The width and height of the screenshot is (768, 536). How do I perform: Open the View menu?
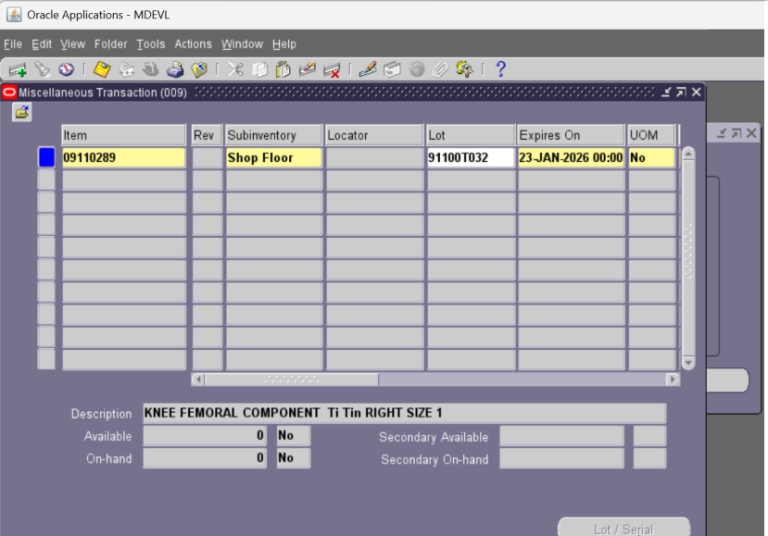point(72,44)
